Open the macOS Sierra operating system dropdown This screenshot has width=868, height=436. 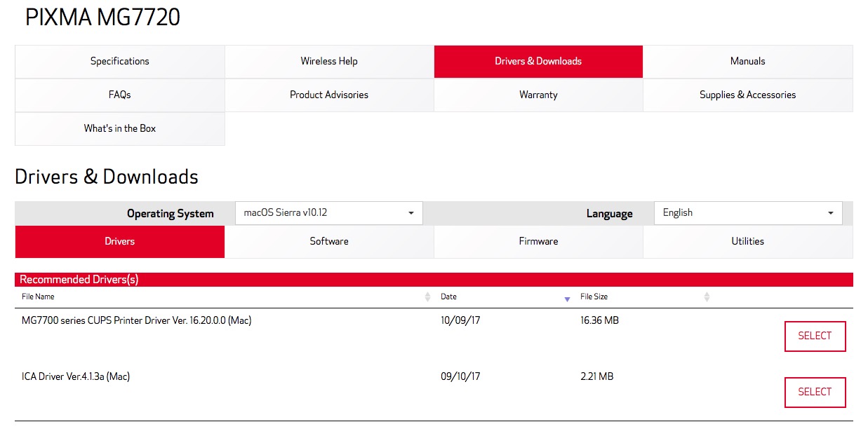click(328, 213)
